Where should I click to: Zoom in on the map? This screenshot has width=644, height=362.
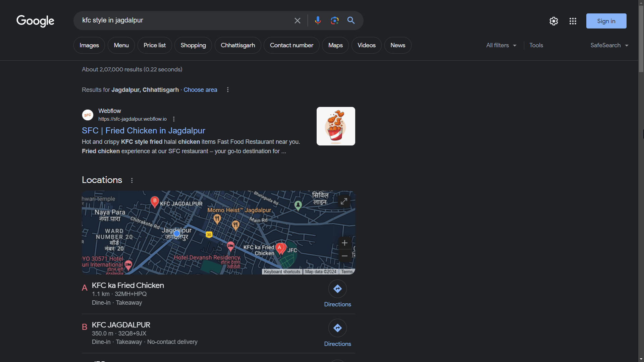click(344, 243)
